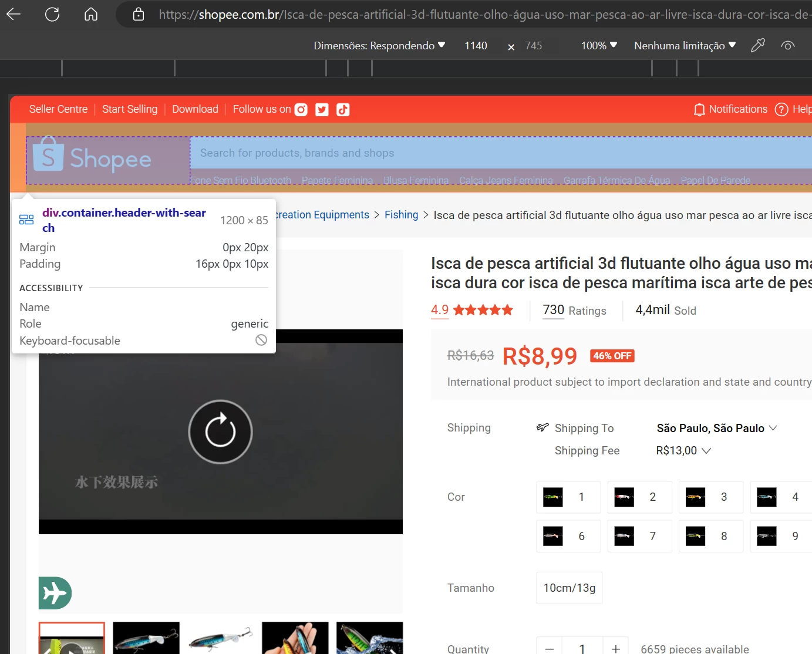Choose color option 7
This screenshot has height=654, width=812.
tap(639, 536)
